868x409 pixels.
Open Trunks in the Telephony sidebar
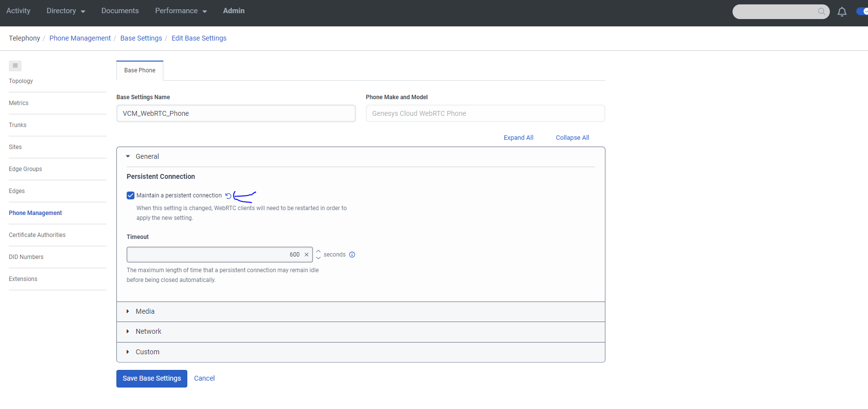pos(18,125)
